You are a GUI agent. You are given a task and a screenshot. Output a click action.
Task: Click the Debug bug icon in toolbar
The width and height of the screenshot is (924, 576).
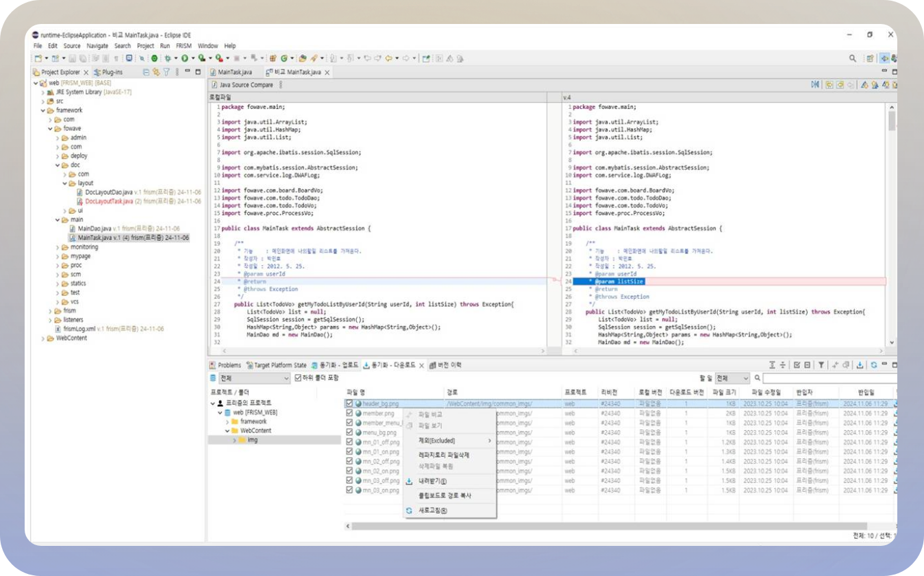click(x=167, y=58)
